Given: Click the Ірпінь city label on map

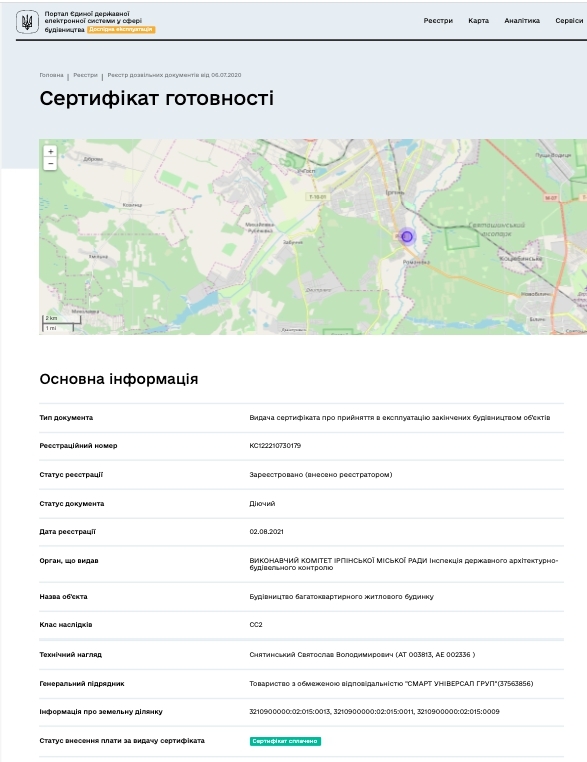Looking at the screenshot, I should 395,193.
